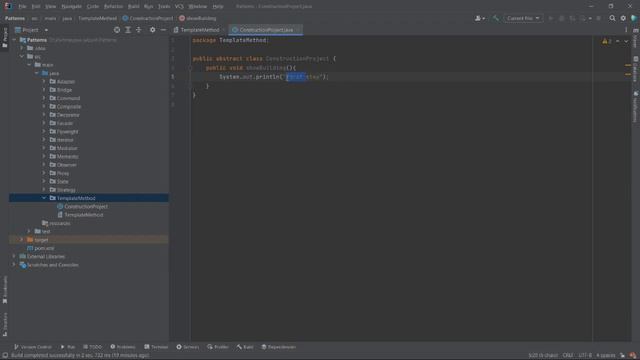The width and height of the screenshot is (640, 360).
Task: Toggle Notifications side tab on right edge
Action: coord(636,107)
